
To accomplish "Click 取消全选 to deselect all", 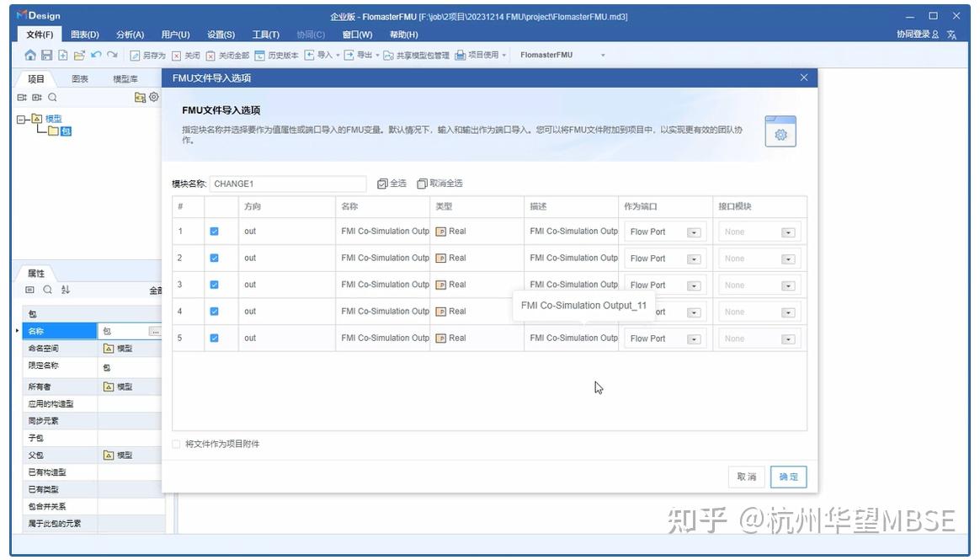I will pos(440,183).
